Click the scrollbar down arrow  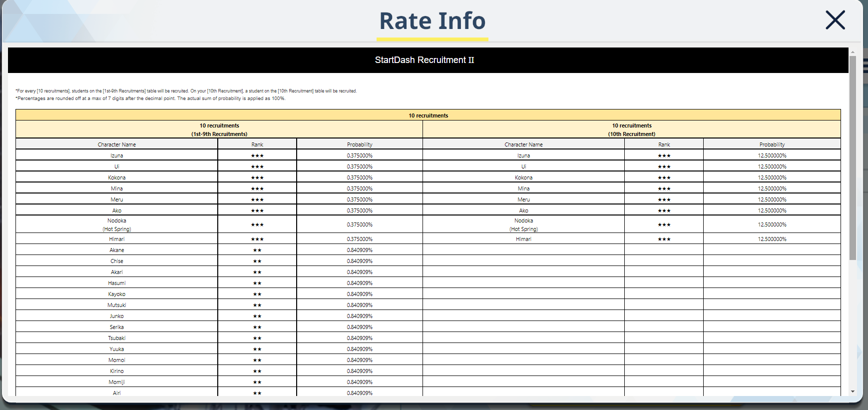tap(853, 391)
